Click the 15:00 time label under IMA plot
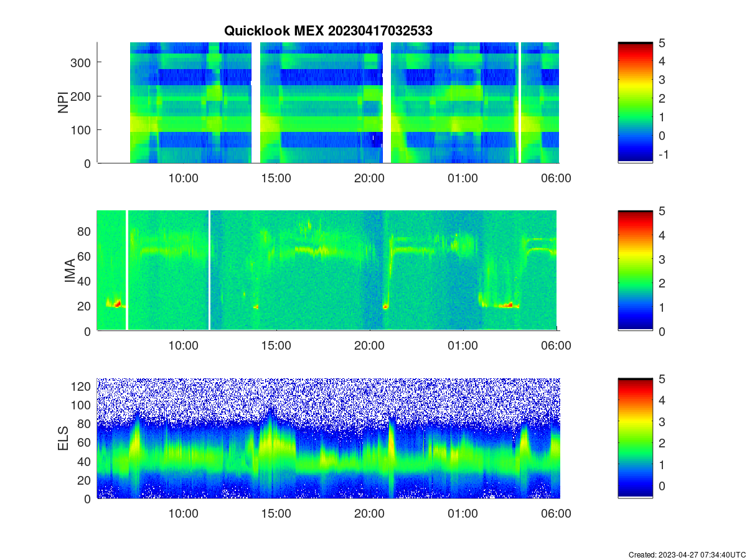This screenshot has width=747, height=560. pyautogui.click(x=276, y=346)
